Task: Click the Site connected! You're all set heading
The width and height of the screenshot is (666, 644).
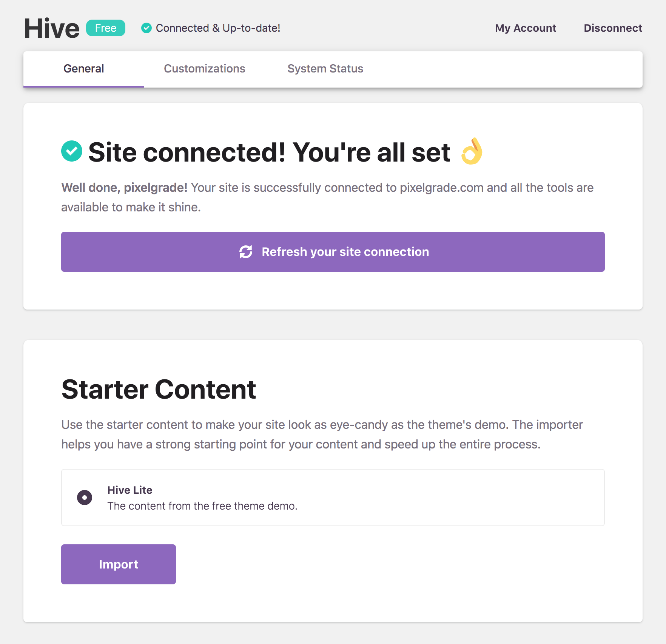Action: pyautogui.click(x=269, y=152)
